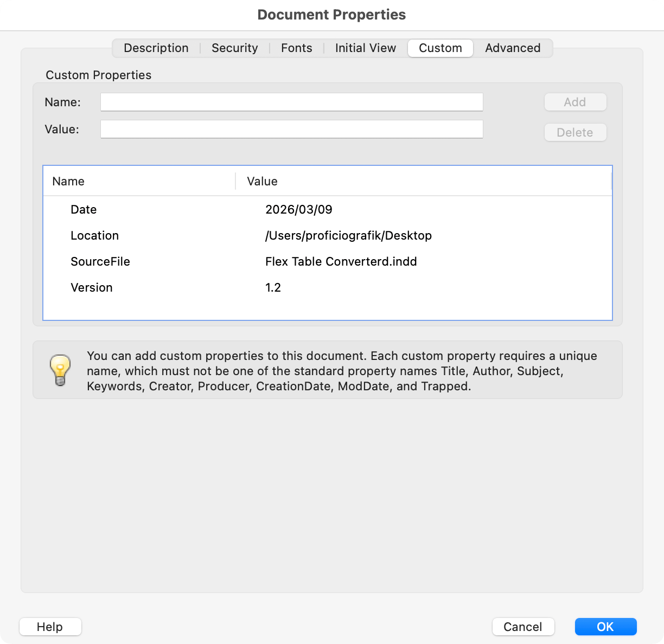Click the lightbulb tip icon

(x=60, y=370)
